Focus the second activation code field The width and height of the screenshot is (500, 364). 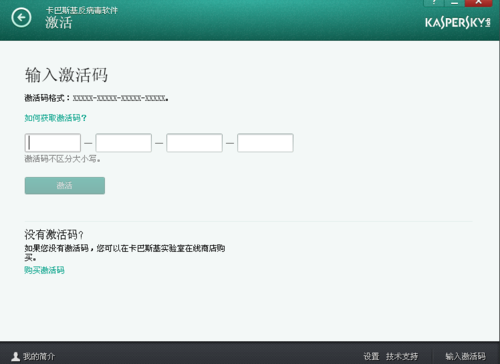point(124,143)
